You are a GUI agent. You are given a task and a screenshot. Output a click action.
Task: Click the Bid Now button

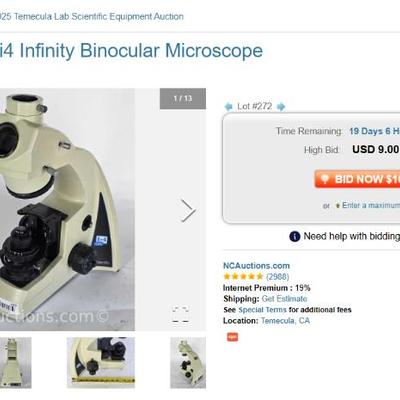pyautogui.click(x=357, y=179)
